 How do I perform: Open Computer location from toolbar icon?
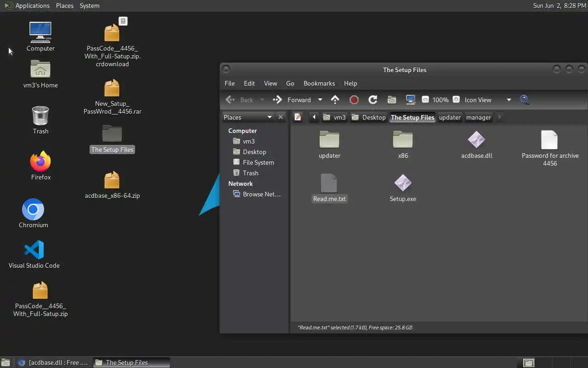coord(411,100)
